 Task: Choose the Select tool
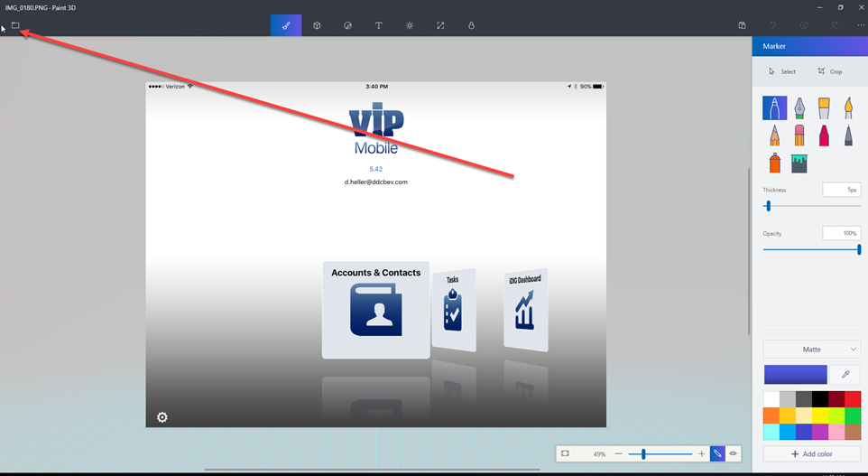[x=781, y=71]
